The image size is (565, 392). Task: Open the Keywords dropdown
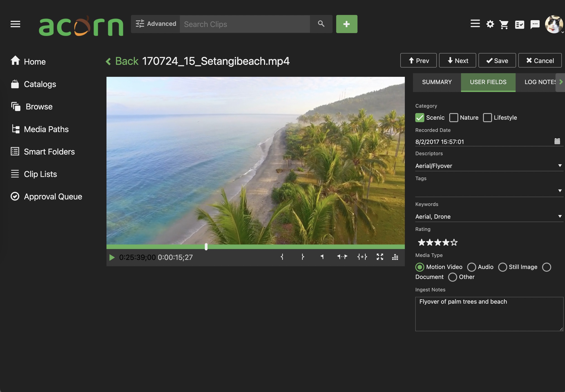[560, 216]
